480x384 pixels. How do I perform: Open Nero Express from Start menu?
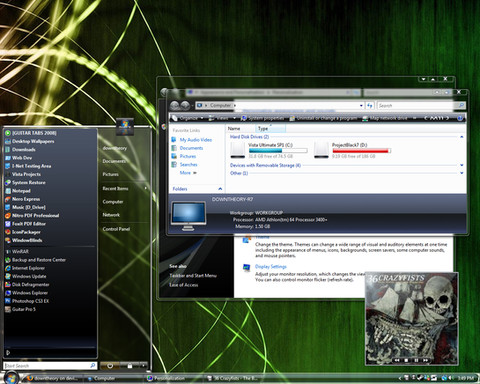[x=26, y=199]
